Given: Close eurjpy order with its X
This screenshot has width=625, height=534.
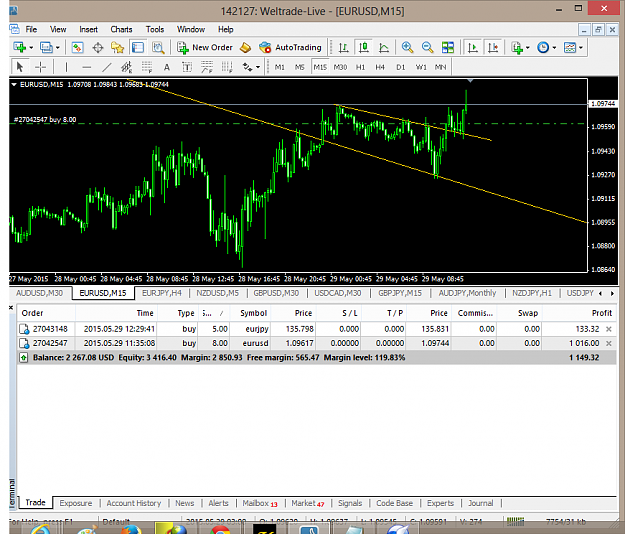Looking at the screenshot, I should coord(609,329).
